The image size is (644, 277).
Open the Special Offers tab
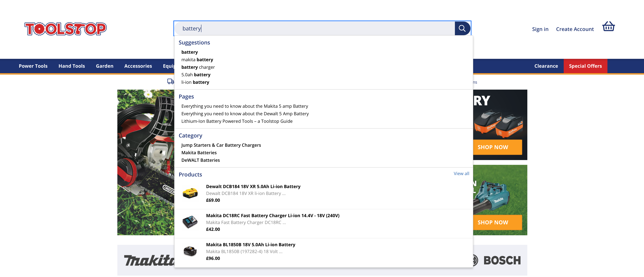(585, 66)
